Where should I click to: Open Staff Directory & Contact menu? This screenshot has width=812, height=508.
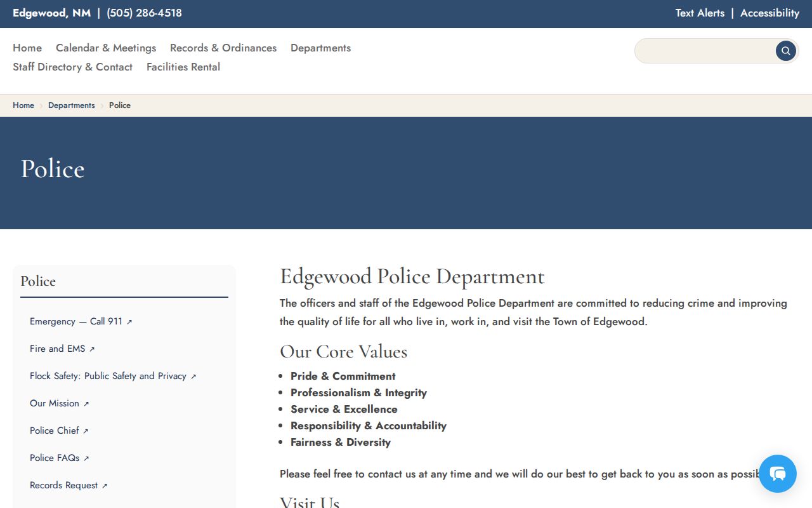click(x=72, y=67)
